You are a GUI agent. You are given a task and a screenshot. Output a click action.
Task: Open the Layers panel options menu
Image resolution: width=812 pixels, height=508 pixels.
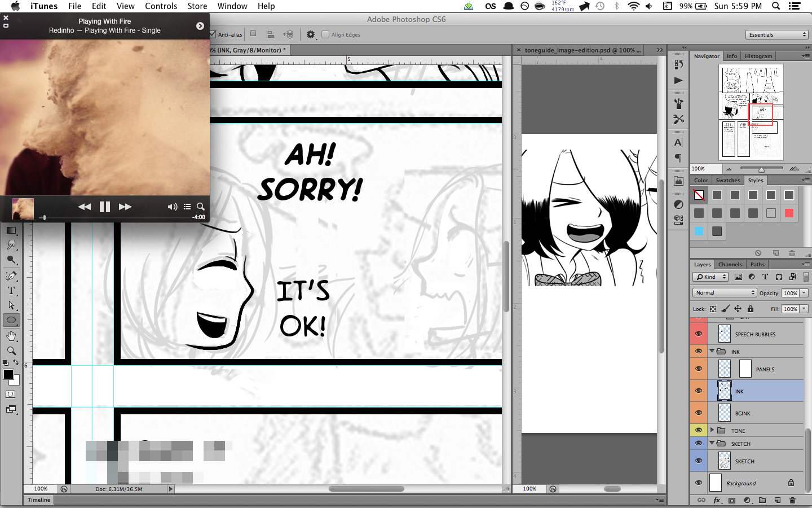click(805, 264)
